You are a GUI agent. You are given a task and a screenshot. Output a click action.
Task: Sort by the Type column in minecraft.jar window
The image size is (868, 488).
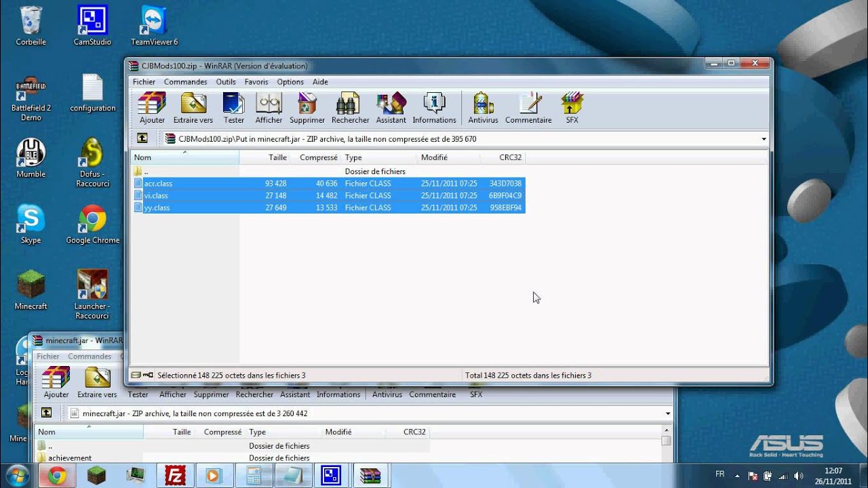point(283,432)
